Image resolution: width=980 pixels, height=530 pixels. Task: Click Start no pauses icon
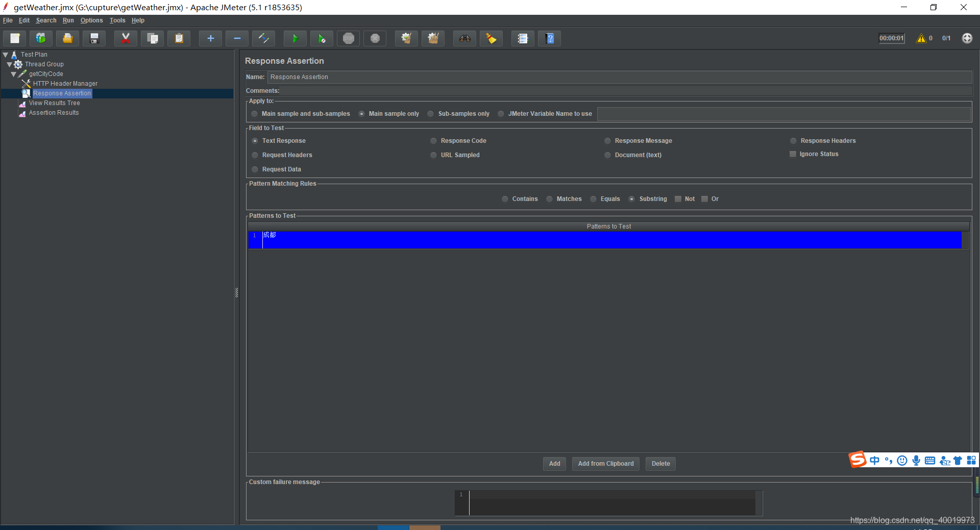322,38
